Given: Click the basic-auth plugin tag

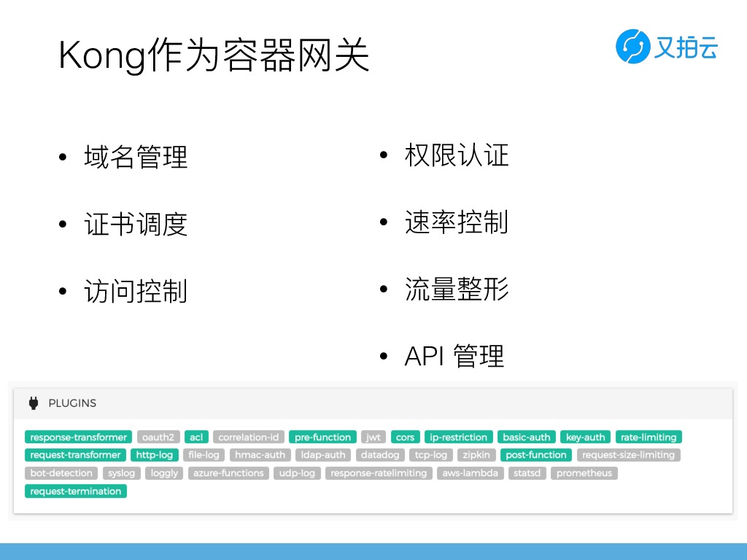Looking at the screenshot, I should point(527,437).
